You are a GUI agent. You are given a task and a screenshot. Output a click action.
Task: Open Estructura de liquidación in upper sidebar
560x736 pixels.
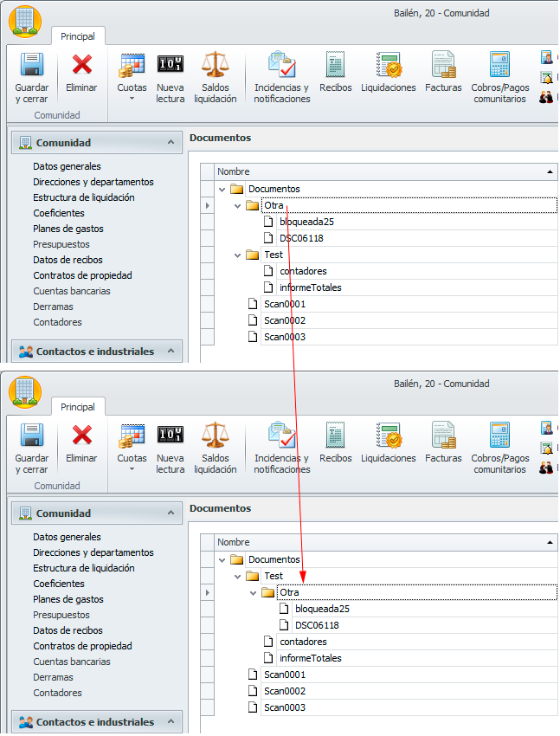[x=83, y=197]
